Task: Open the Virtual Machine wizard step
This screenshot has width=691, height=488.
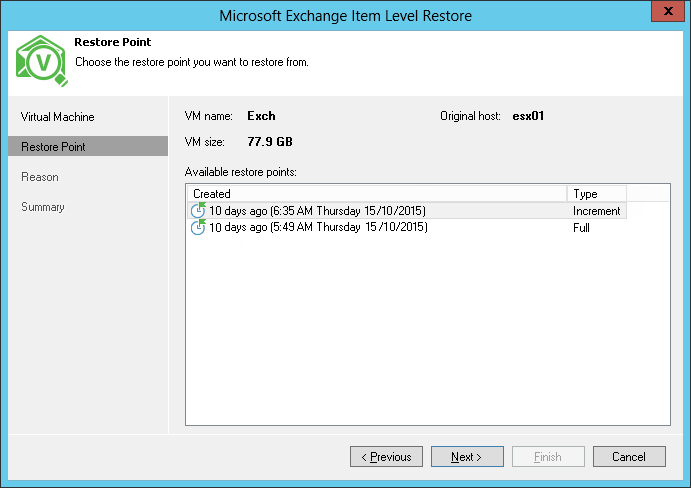Action: click(x=58, y=117)
